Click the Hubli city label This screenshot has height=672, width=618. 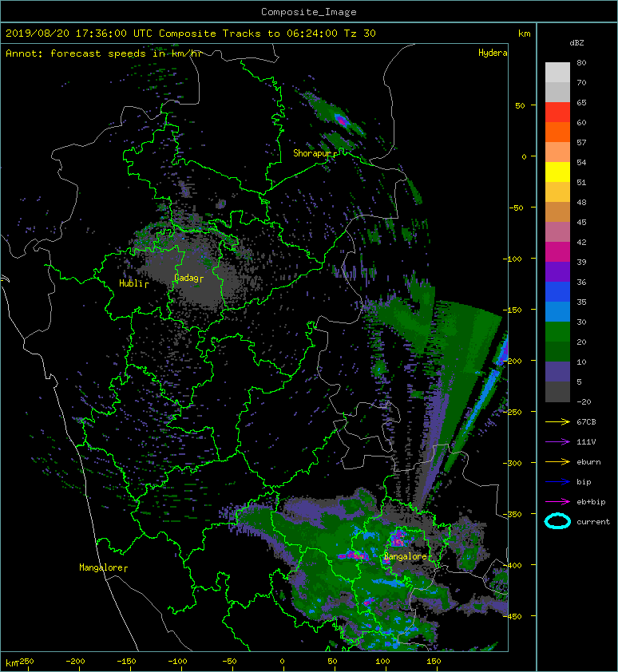(131, 283)
